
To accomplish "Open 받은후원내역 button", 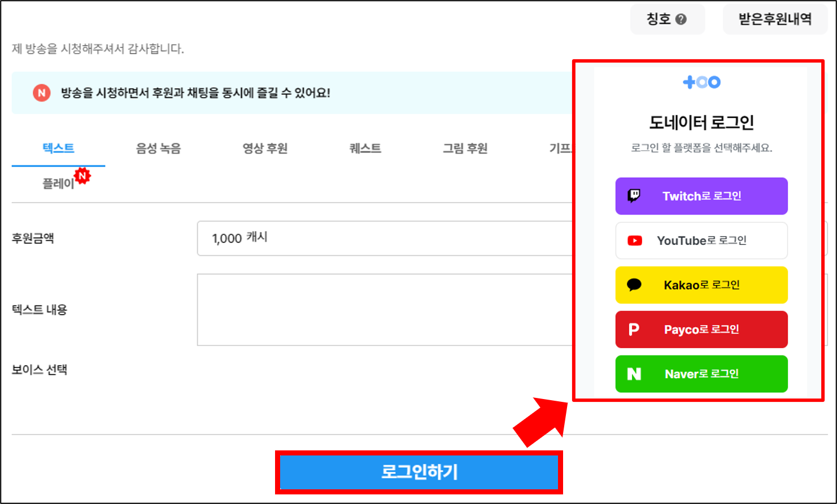I will (775, 19).
